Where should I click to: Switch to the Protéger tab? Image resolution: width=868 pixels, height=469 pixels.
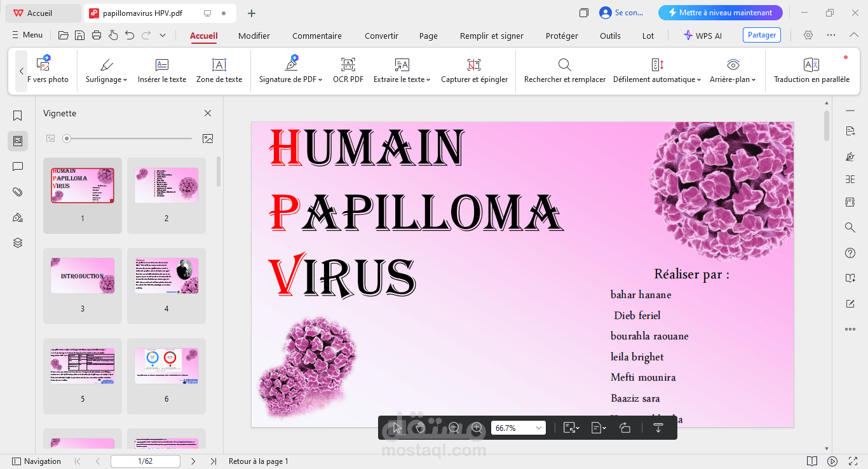pos(562,36)
